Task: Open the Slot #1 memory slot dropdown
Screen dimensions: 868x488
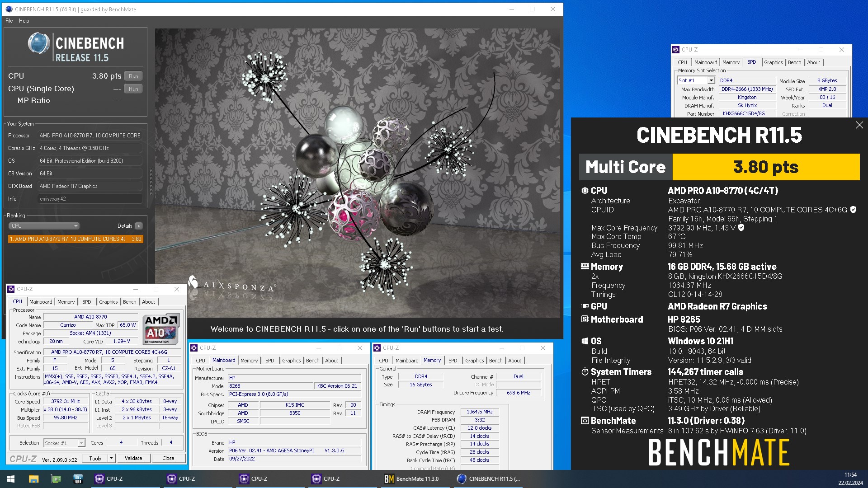Action: pos(696,80)
